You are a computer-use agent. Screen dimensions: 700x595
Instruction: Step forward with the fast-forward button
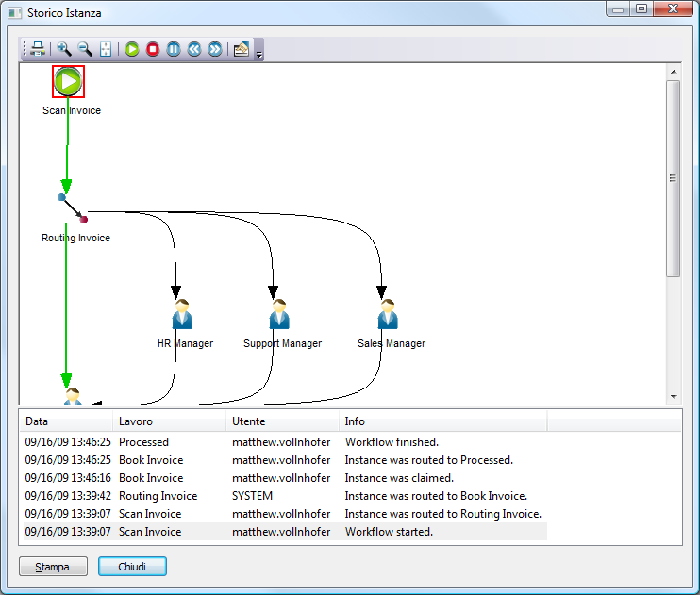pos(215,49)
